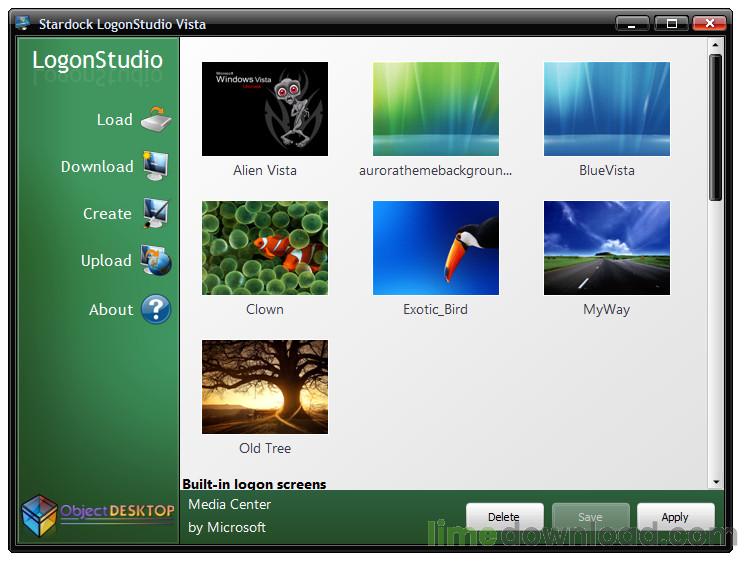Click the About question mark icon

pos(156,309)
